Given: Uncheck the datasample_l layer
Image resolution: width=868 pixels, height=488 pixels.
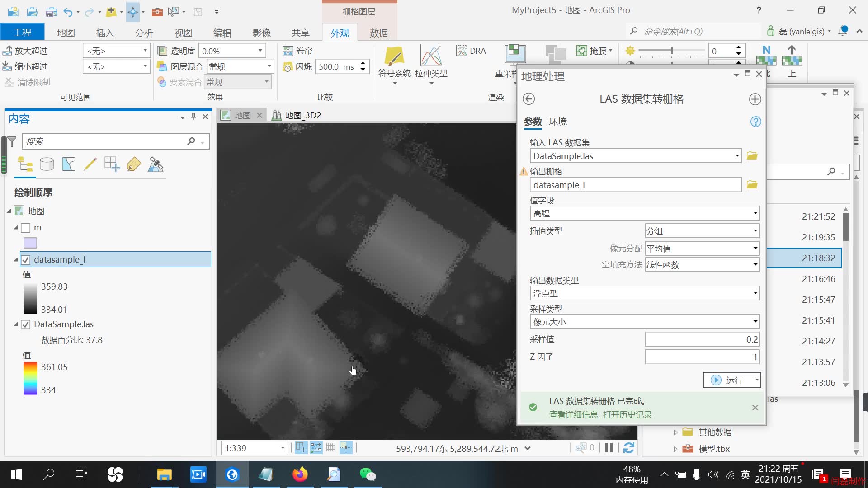Looking at the screenshot, I should click(26, 259).
